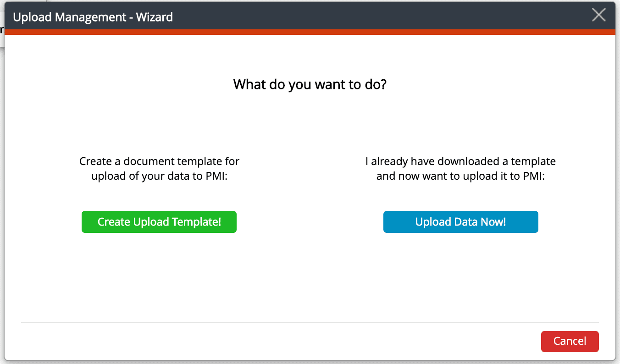Viewport: 620px width, 364px height.
Task: Click the footer area left of Cancel
Action: pos(275,342)
